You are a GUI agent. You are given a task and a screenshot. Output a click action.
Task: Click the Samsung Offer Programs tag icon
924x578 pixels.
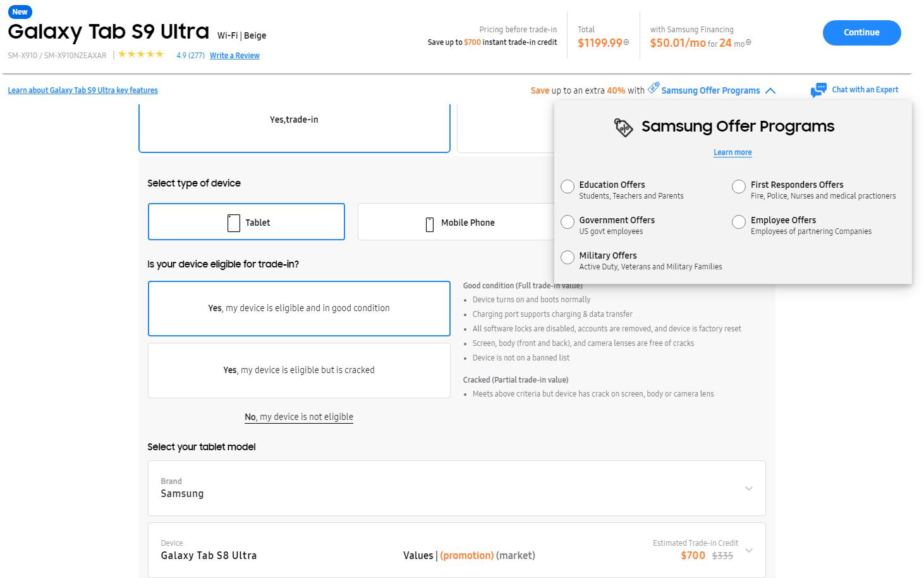click(x=653, y=87)
